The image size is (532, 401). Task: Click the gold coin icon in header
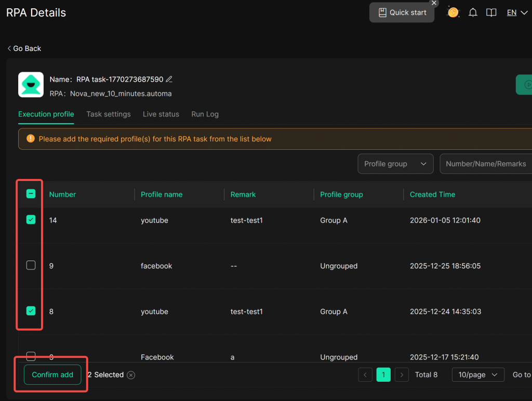(x=453, y=12)
